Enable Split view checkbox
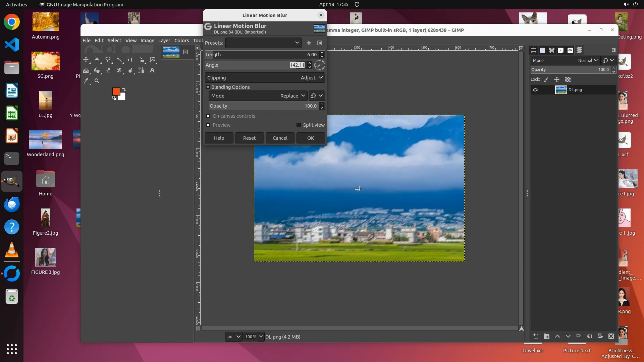The height and width of the screenshot is (362, 644). (x=299, y=125)
